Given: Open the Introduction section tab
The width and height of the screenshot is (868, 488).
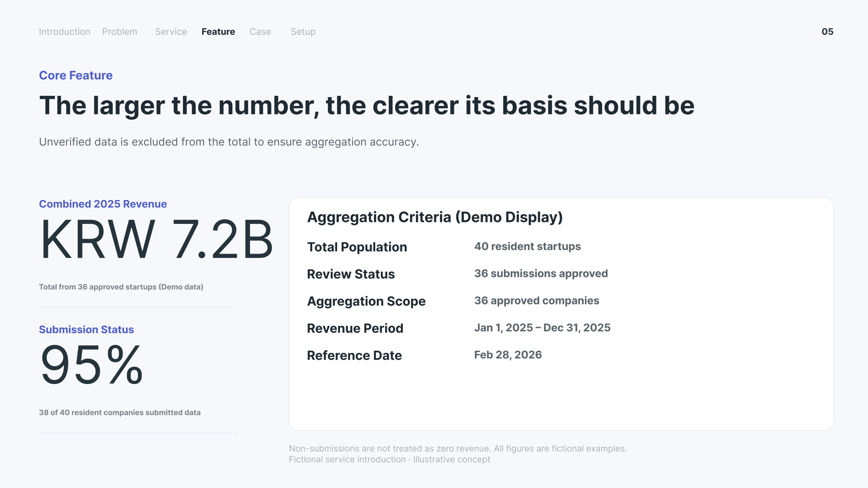Looking at the screenshot, I should (64, 32).
